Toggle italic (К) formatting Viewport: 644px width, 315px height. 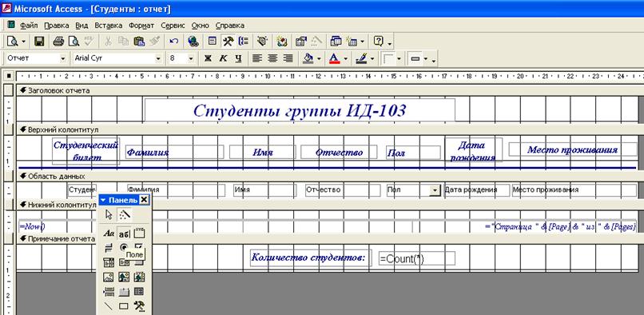(x=223, y=58)
